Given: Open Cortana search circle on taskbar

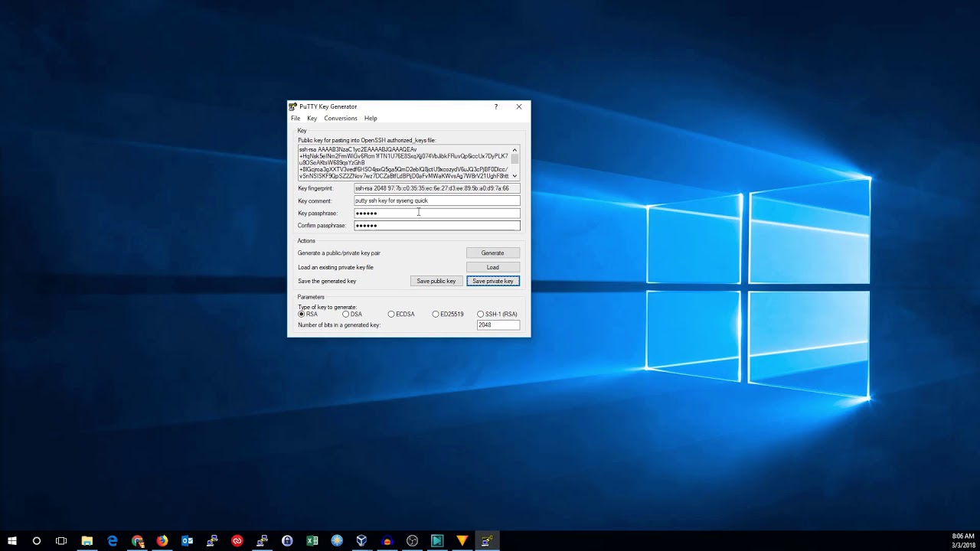Looking at the screenshot, I should (x=36, y=541).
